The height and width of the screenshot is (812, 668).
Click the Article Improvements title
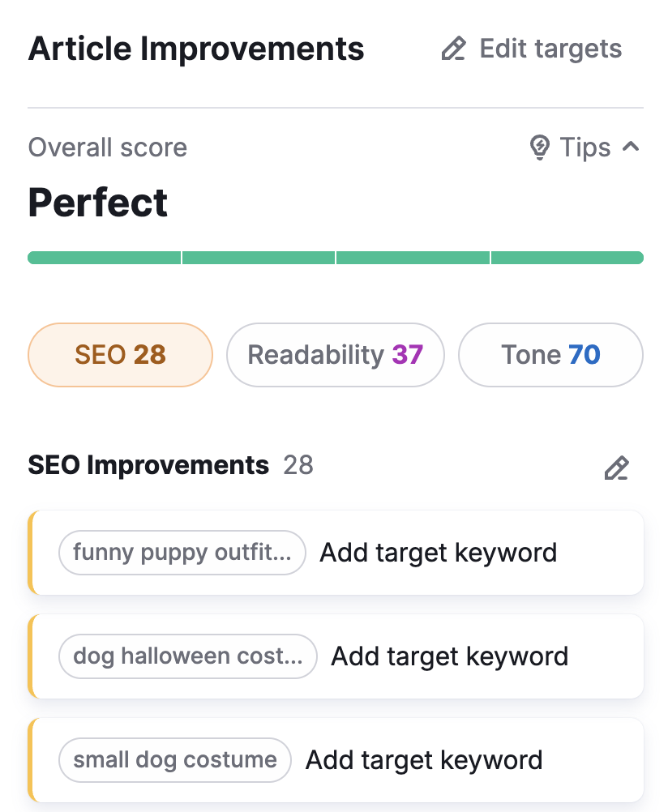point(196,49)
